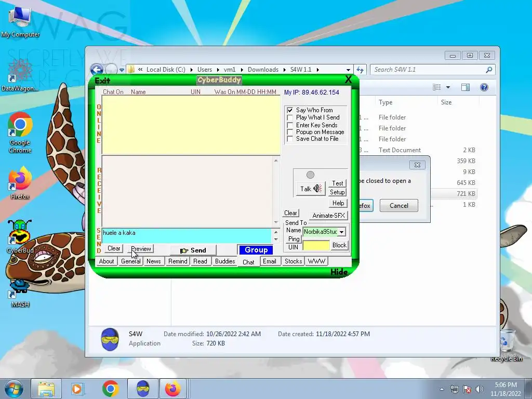The image size is (532, 399).
Task: Click the Help button in CyberBuddy
Action: coord(338,203)
